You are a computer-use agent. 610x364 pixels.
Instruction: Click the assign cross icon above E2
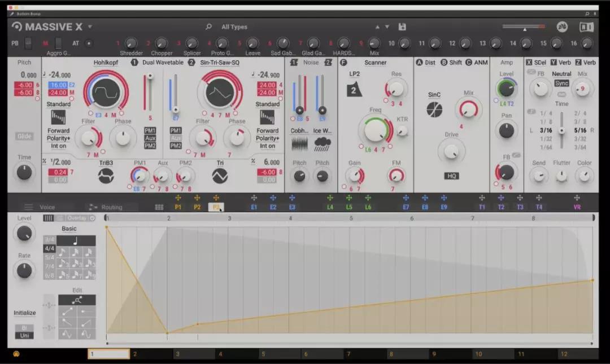click(x=273, y=198)
